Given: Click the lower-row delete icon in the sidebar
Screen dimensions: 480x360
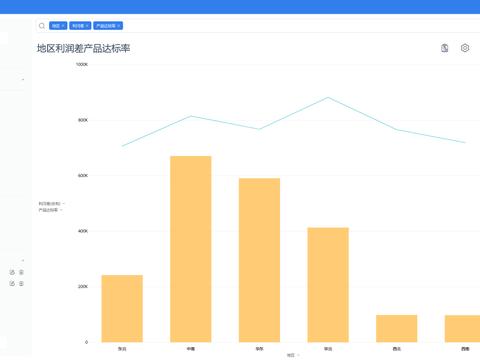Looking at the screenshot, I should (x=21, y=283).
